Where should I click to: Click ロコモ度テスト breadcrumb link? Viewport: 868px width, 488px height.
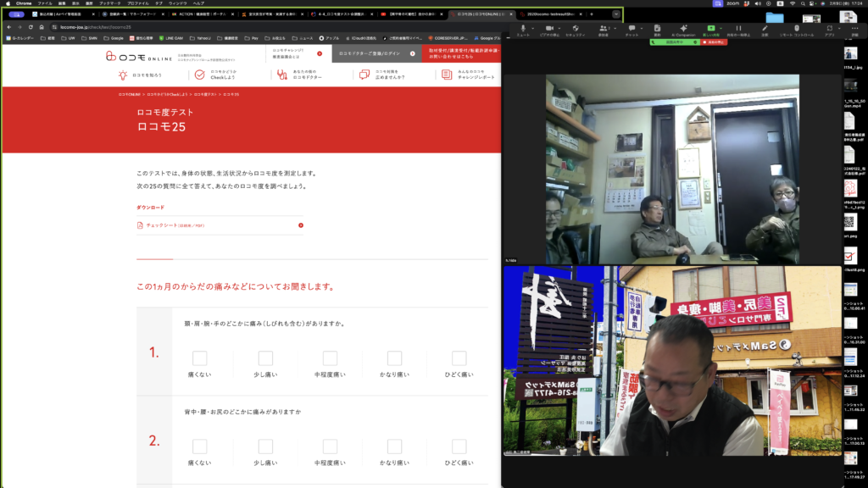point(205,95)
